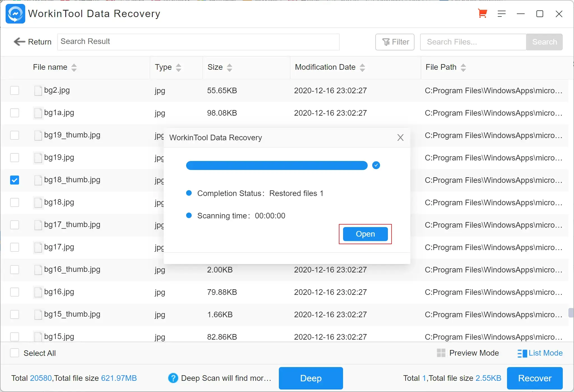Click the bg16_thumb.jpg file icon
Screen dimensions: 574x392
pos(38,270)
